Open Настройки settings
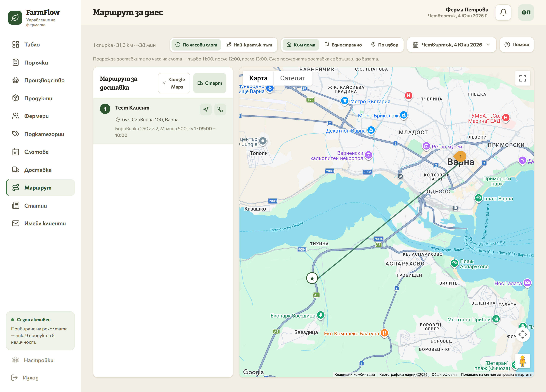 click(40, 360)
